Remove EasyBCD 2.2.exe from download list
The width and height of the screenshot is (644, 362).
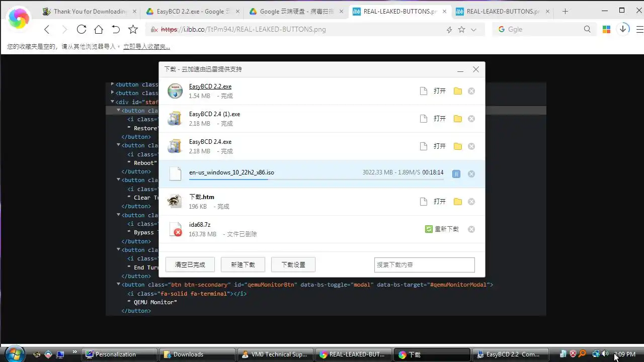[x=471, y=91]
